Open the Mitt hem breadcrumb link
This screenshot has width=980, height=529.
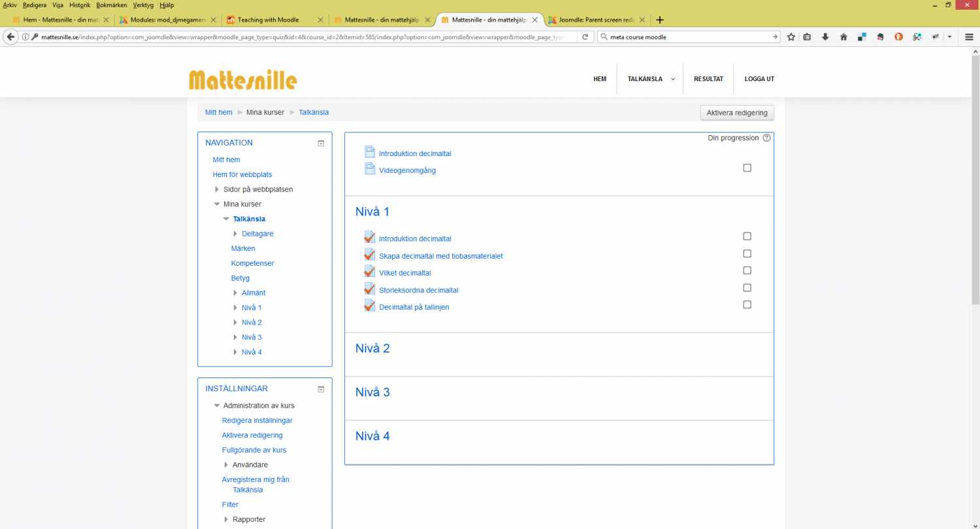[219, 112]
